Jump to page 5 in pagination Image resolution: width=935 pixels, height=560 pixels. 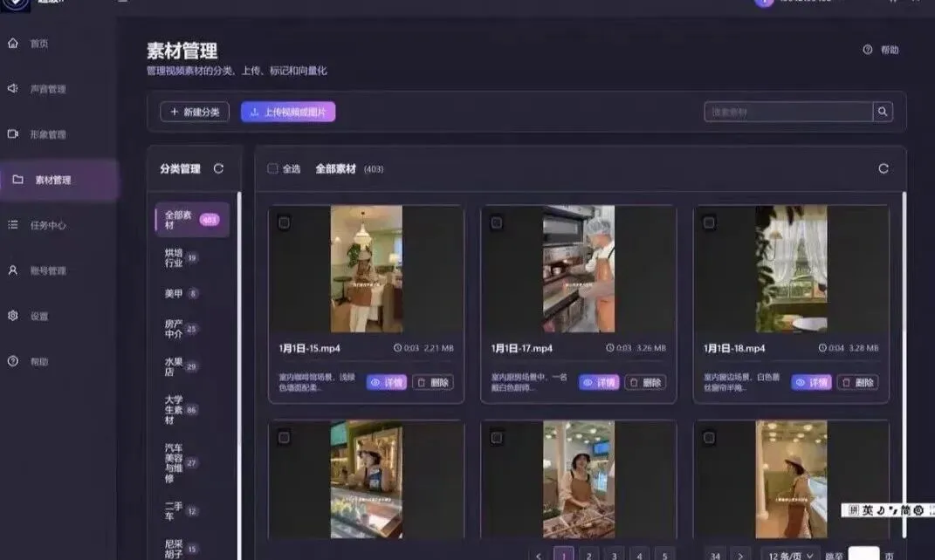pos(664,556)
